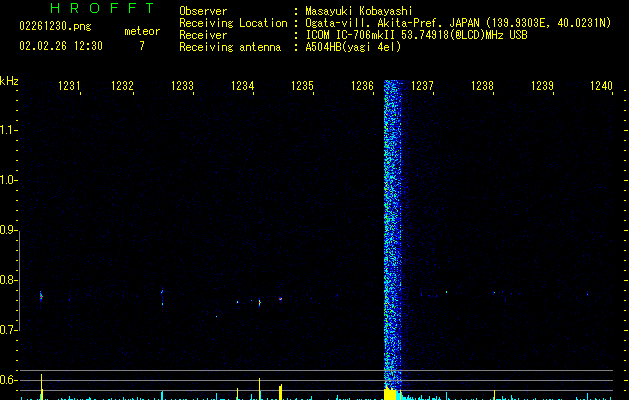Click the 1.0 kHz frequency label
This screenshot has width=629, height=400.
tap(8, 180)
